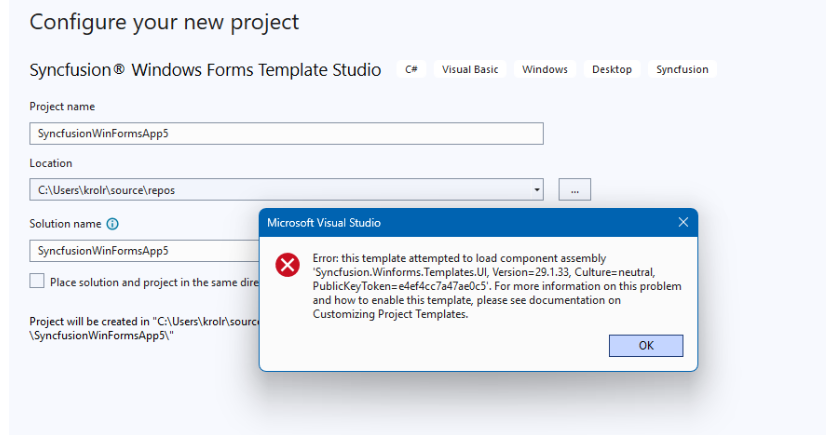Select the Visual Basic tag

(470, 70)
